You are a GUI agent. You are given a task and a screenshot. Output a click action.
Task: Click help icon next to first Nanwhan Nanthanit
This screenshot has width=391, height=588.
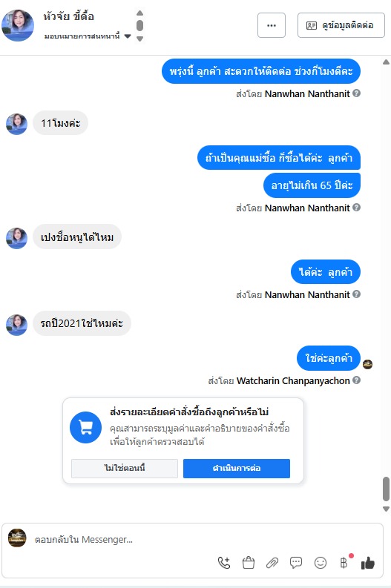click(356, 93)
